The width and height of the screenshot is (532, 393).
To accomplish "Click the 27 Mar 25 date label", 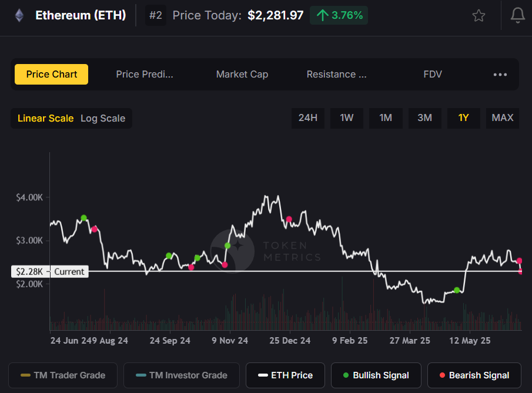I will pos(410,341).
